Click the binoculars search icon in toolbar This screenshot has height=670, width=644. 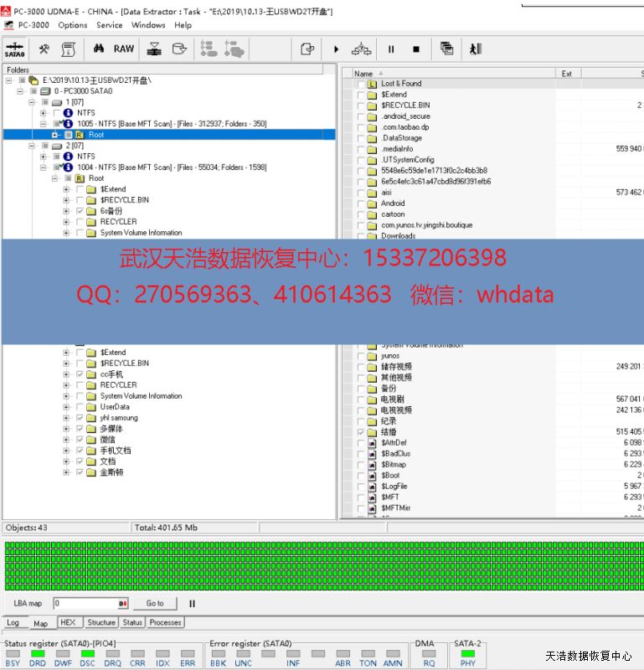pyautogui.click(x=98, y=49)
